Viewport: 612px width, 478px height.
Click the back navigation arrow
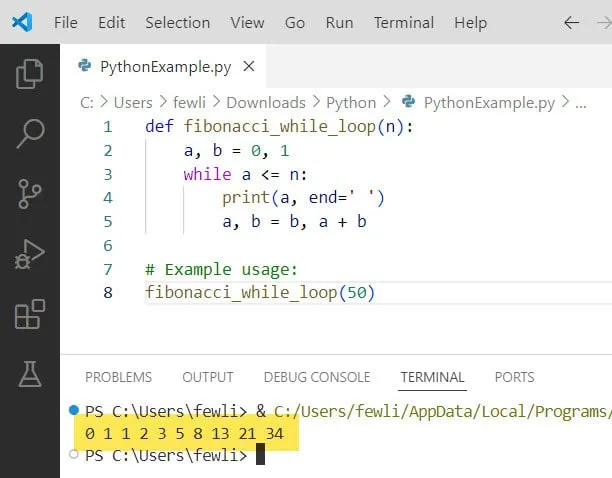pos(572,22)
